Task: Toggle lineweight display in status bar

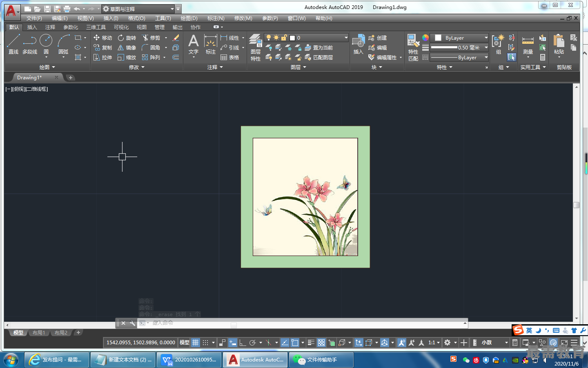Action: [311, 343]
